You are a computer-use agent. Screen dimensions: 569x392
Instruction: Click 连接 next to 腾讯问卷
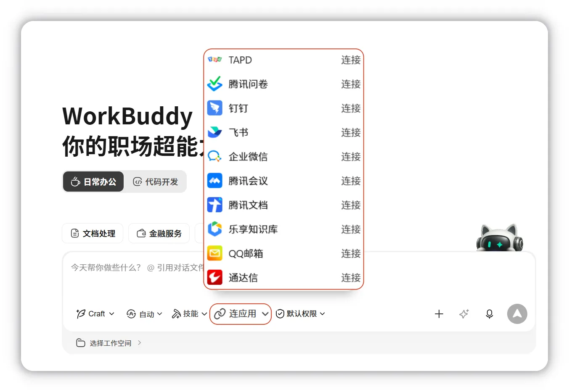[351, 84]
